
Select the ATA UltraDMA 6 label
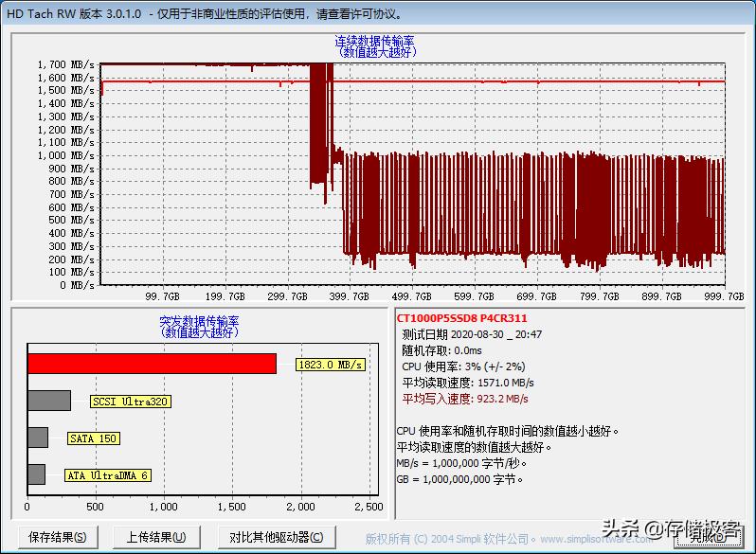coord(107,475)
